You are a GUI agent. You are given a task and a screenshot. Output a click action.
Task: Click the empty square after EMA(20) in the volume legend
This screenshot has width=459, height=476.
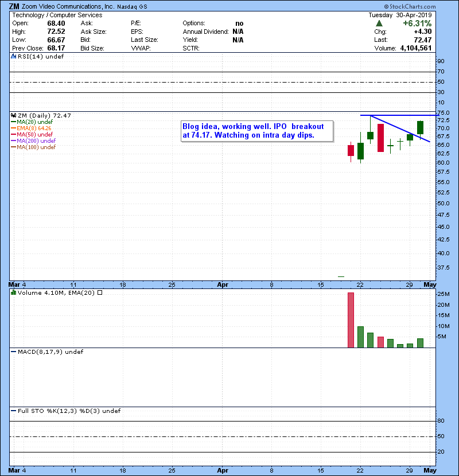(100, 292)
